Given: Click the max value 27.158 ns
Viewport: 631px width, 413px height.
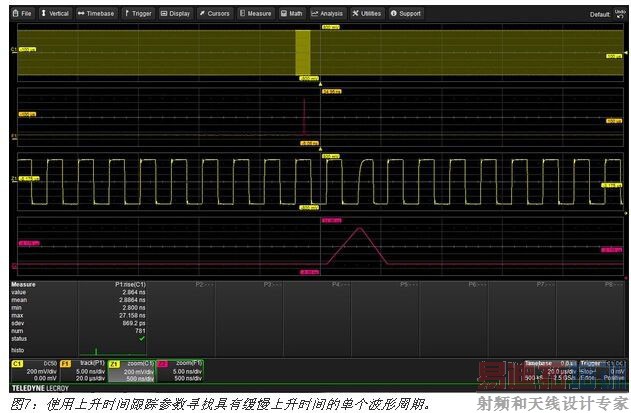Looking at the screenshot, I should 132,316.
